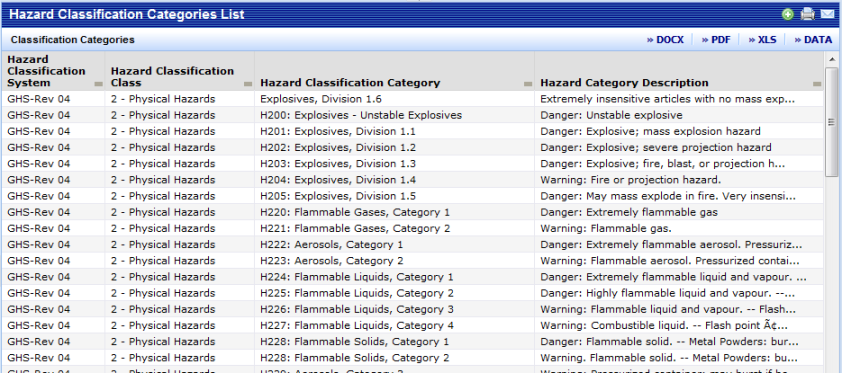842x373 pixels.
Task: Open Hazard Classification Category column menu
Action: [528, 84]
